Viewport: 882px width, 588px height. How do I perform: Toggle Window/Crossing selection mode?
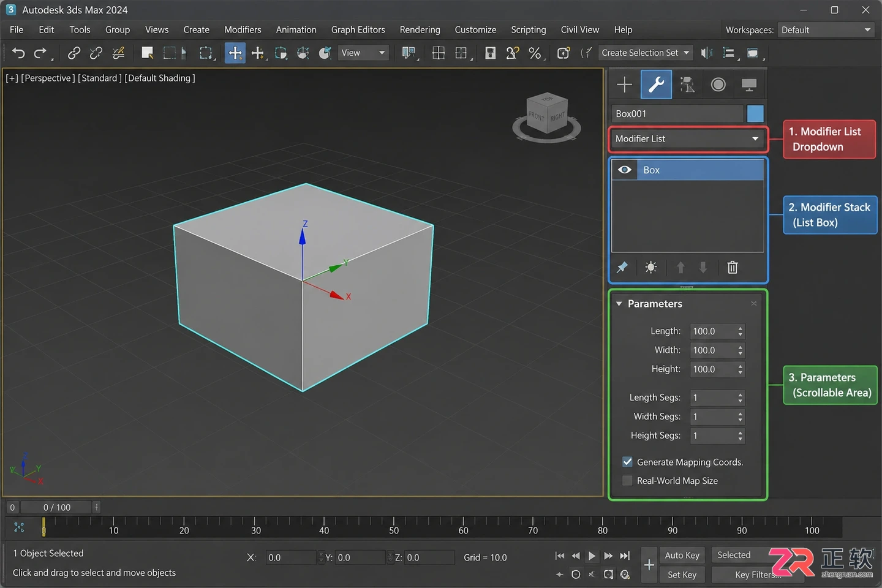(206, 53)
